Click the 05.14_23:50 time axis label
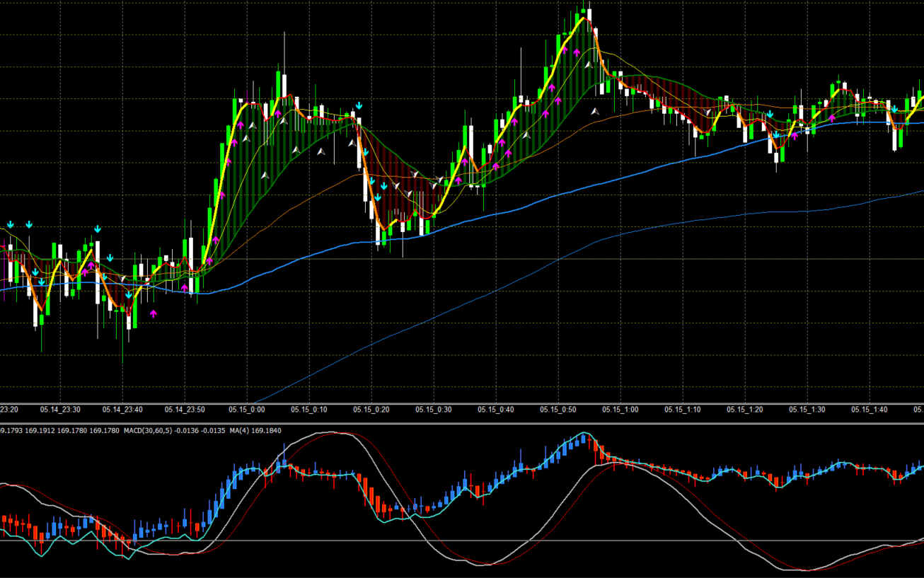 click(x=185, y=410)
